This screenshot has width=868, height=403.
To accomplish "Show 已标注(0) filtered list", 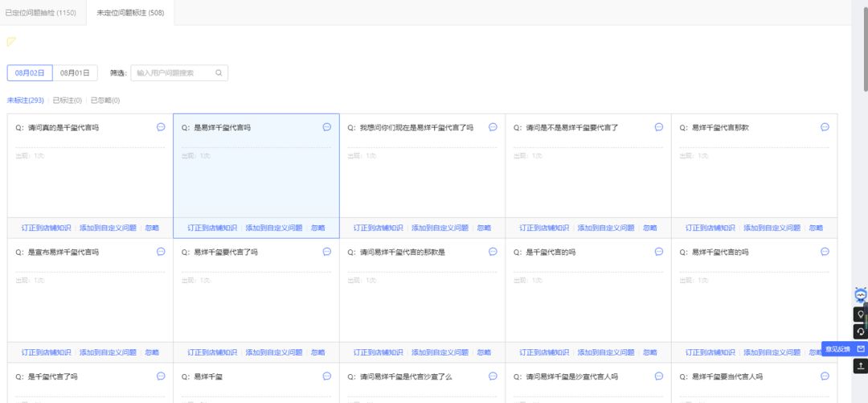I will [68, 101].
